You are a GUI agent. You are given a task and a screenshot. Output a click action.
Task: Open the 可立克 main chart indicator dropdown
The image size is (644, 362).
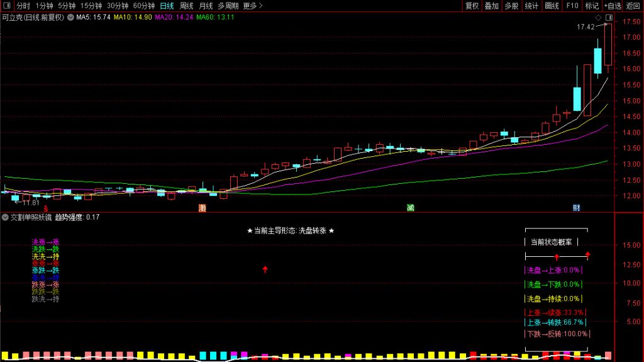coord(70,18)
